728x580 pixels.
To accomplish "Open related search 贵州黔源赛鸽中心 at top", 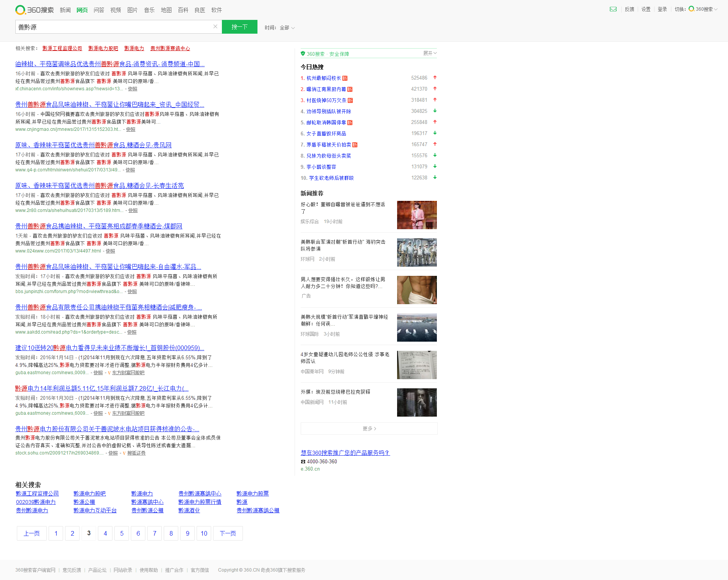I will tap(170, 48).
